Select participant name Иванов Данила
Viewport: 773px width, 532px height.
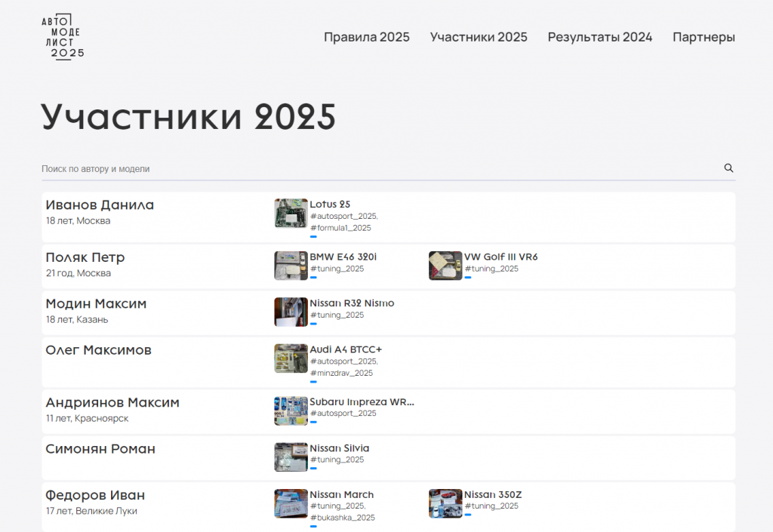coord(100,204)
